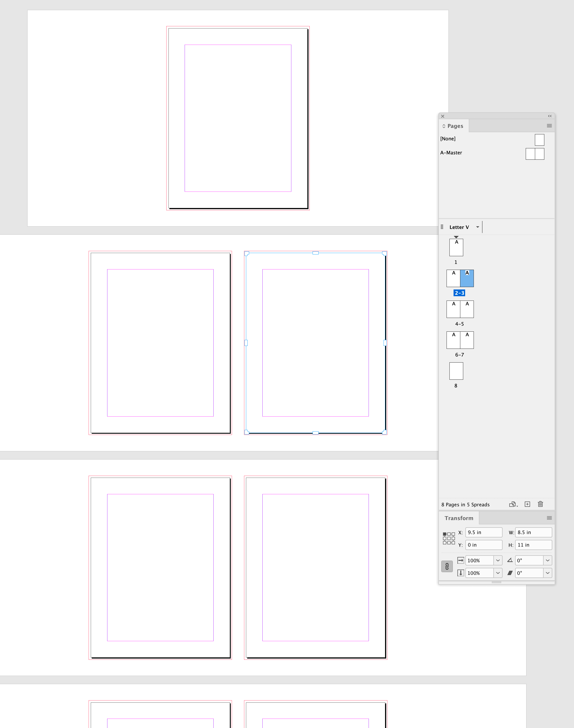This screenshot has width=574, height=728.
Task: Click the Delete Selected Pages trash icon
Action: tap(540, 504)
